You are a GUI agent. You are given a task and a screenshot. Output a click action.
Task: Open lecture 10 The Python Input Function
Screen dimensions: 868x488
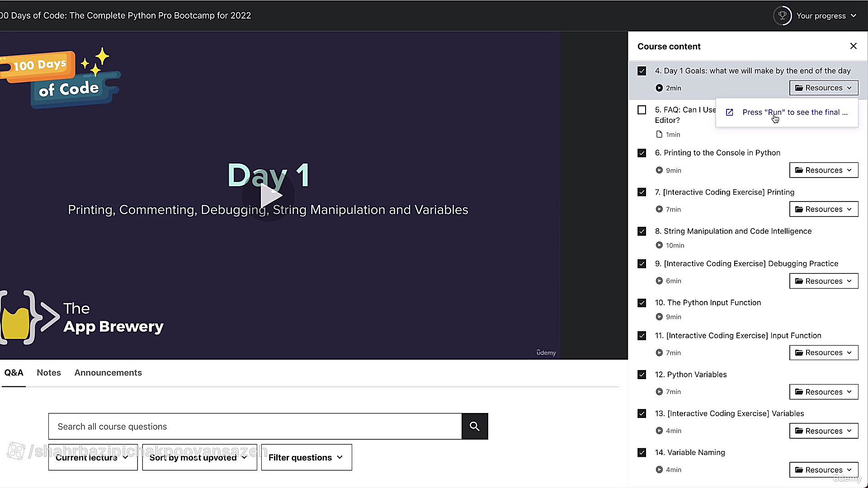tap(708, 303)
